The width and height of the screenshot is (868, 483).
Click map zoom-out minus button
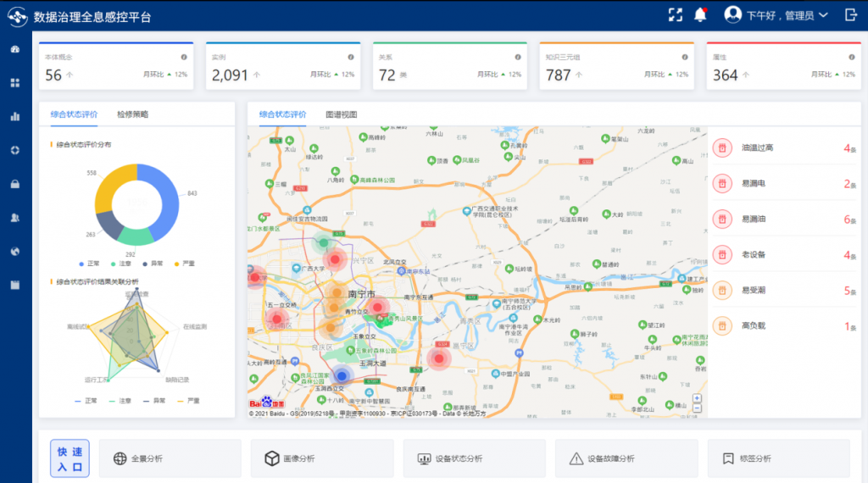(x=697, y=408)
